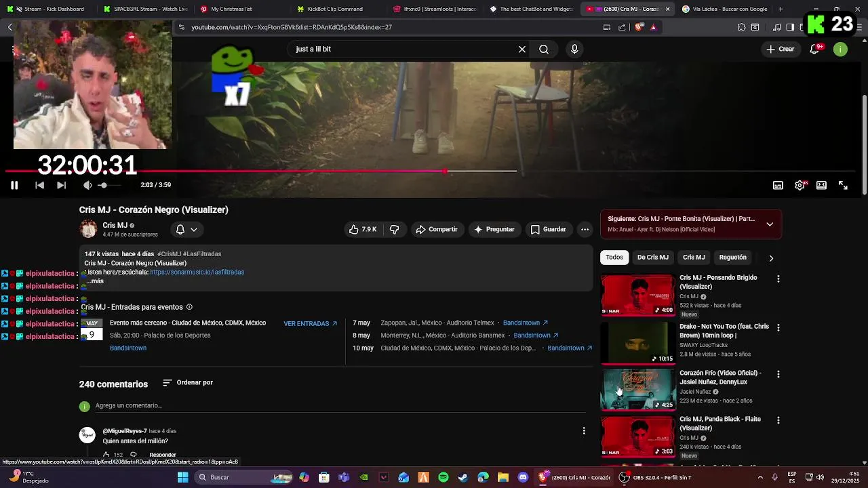Viewport: 868px width, 488px height.
Task: Click the browser back arrow
Action: coord(9,27)
